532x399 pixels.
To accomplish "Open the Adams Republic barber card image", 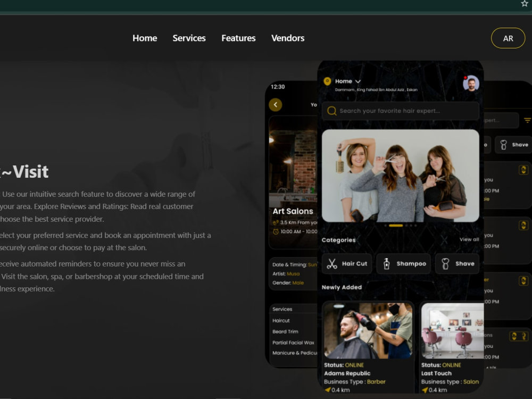I will point(368,331).
